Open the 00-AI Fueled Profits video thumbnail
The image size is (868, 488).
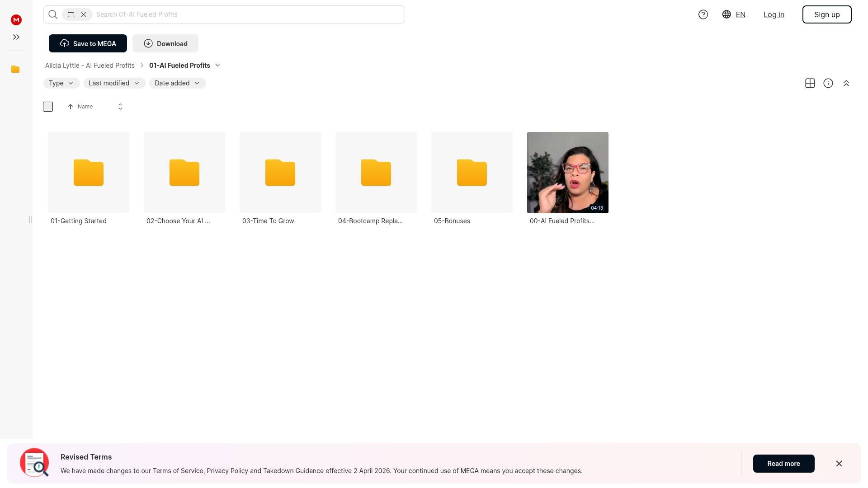(x=567, y=172)
